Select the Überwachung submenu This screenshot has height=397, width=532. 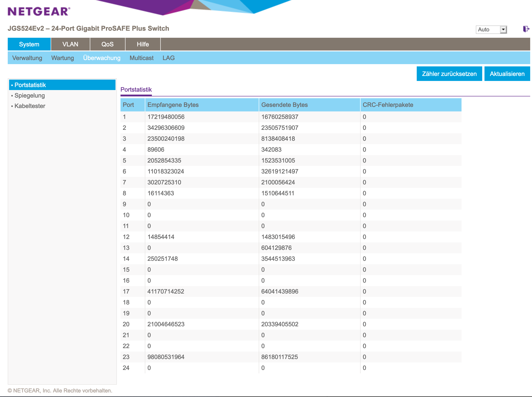[x=102, y=58]
